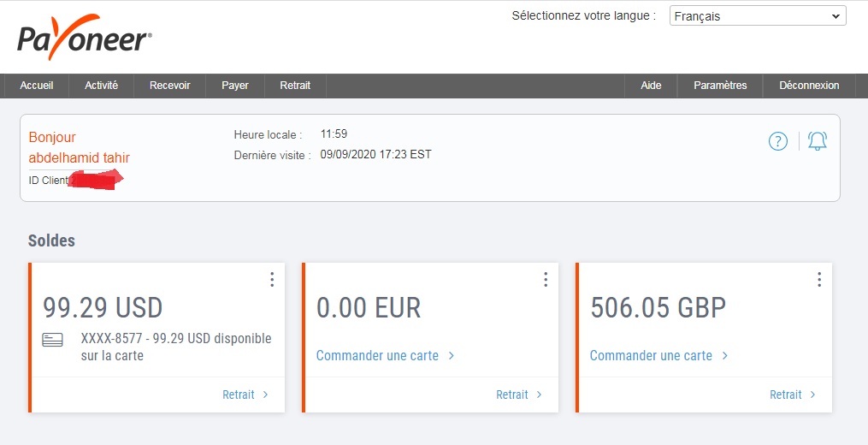Open the Français language dropdown
The image size is (868, 445).
pos(758,16)
